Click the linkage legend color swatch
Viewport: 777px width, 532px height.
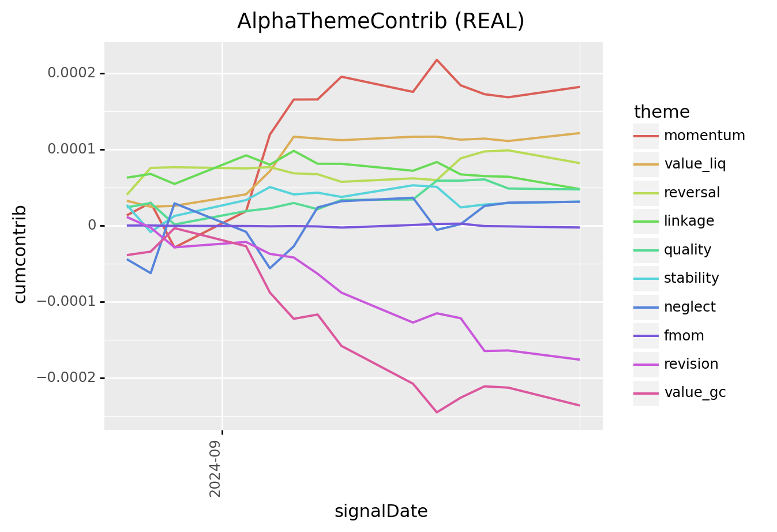click(x=645, y=222)
